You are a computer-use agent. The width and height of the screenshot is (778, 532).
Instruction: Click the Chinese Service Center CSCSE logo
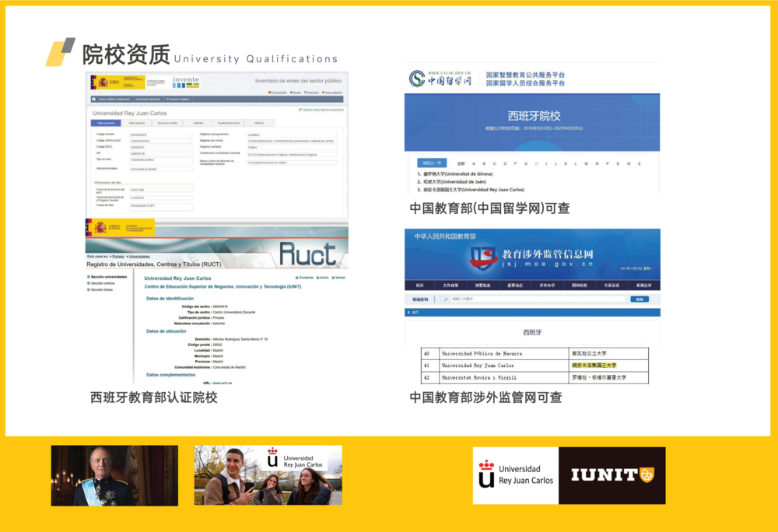click(x=440, y=79)
